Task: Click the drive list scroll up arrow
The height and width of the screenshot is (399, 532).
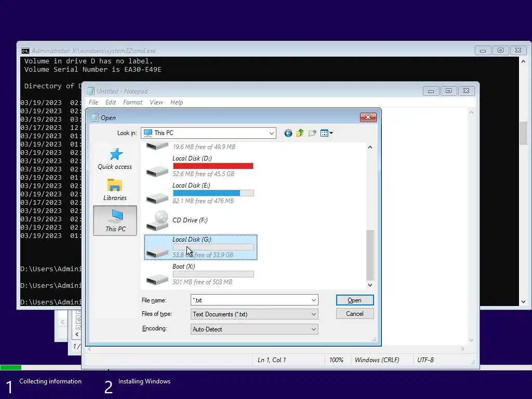Action: pos(370,147)
